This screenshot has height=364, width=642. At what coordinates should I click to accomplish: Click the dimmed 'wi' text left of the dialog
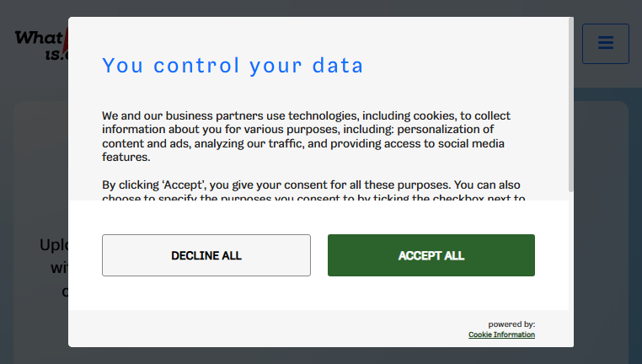tap(59, 268)
